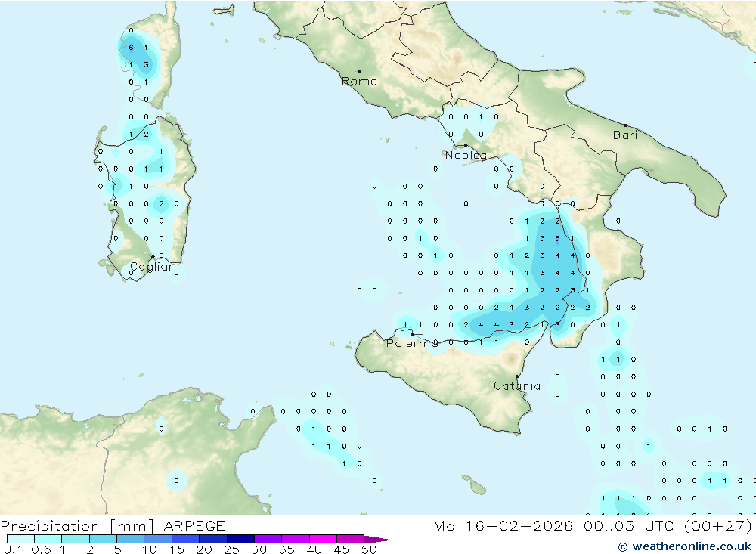Click the Palermo city label
The height and width of the screenshot is (554, 756).
point(412,343)
